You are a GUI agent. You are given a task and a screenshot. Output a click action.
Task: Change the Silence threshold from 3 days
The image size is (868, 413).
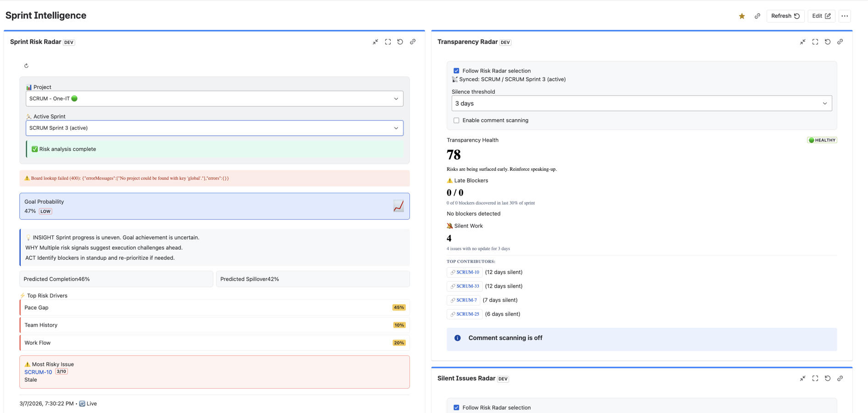(641, 103)
